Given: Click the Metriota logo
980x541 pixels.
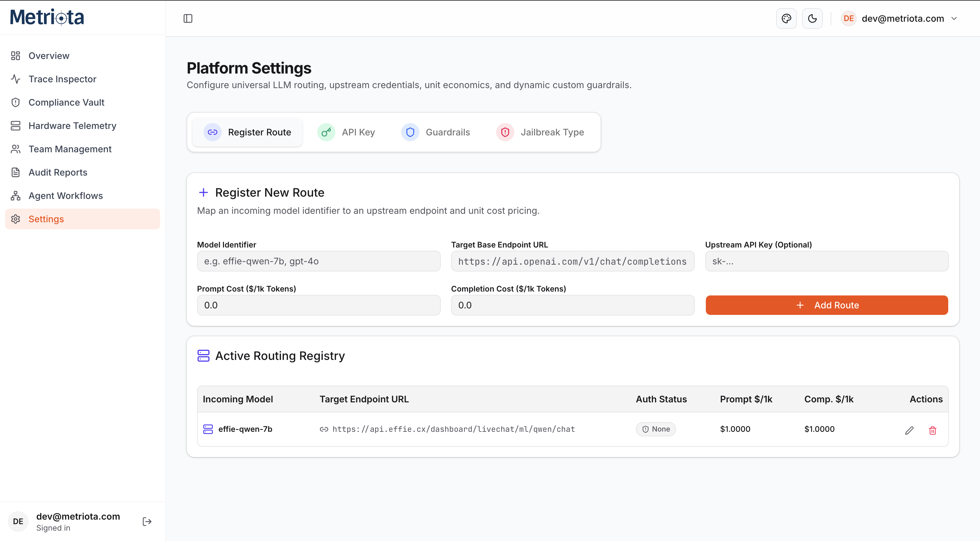Looking at the screenshot, I should (47, 17).
